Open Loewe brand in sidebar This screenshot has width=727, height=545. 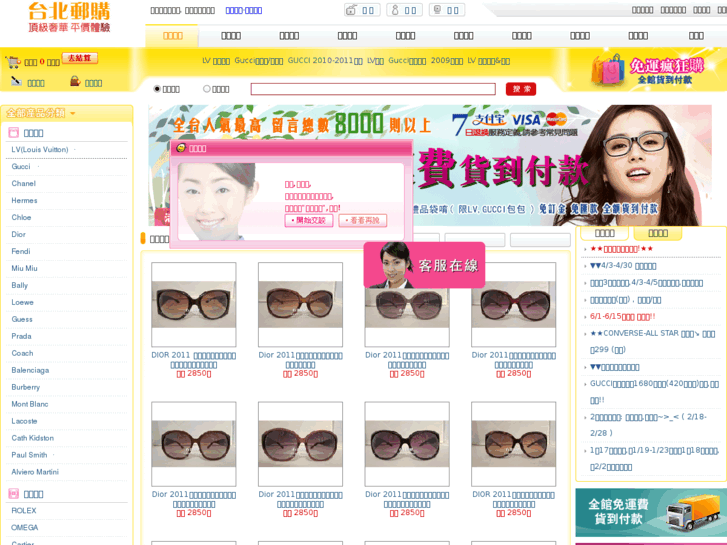tap(22, 302)
